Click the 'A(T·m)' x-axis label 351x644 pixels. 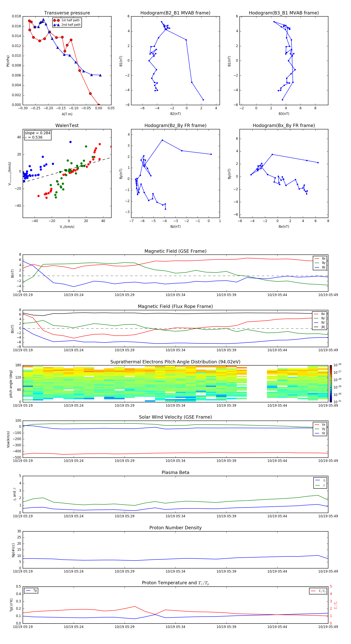pyautogui.click(x=67, y=114)
